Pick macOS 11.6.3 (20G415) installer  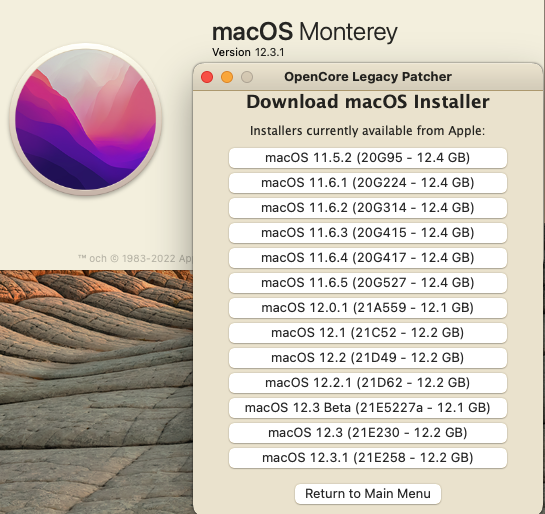(368, 233)
